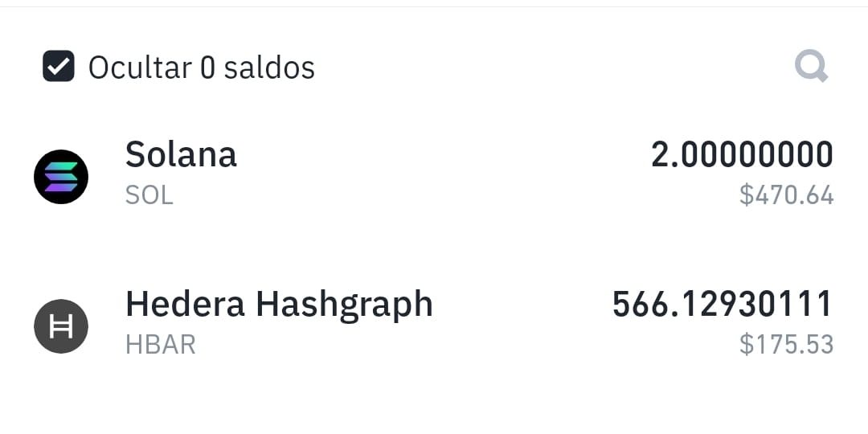Tap the Solana coin logo
The height and width of the screenshot is (434, 868).
point(61,177)
